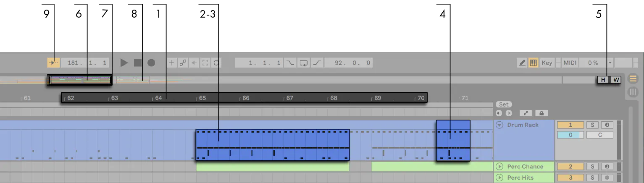644x183 pixels.
Task: Click the Set locator button
Action: pos(503,105)
